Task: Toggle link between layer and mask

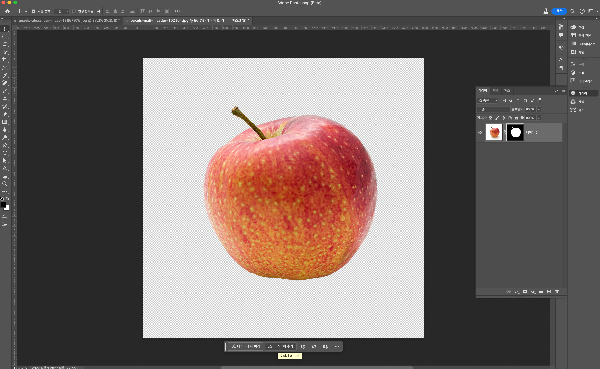Action: pos(504,132)
